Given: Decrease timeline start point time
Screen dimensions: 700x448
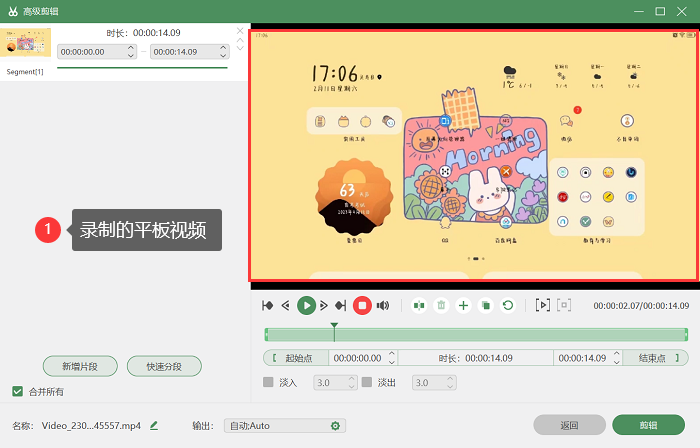Looking at the screenshot, I should 392,361.
